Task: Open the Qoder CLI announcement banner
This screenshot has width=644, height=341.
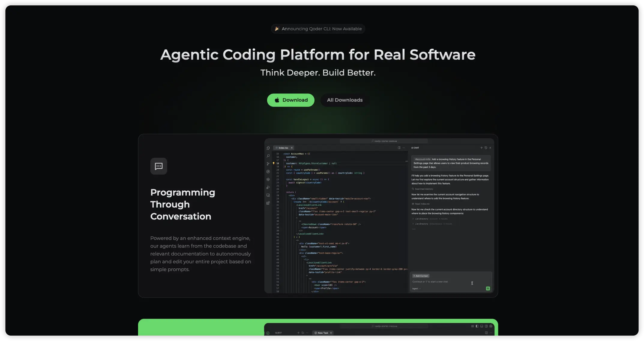Action: coord(318,29)
